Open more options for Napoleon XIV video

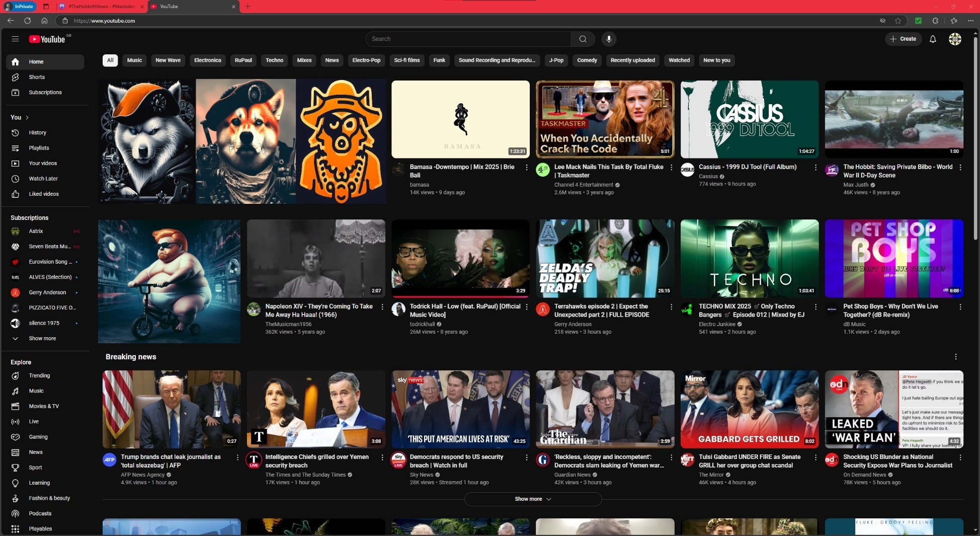tap(382, 307)
